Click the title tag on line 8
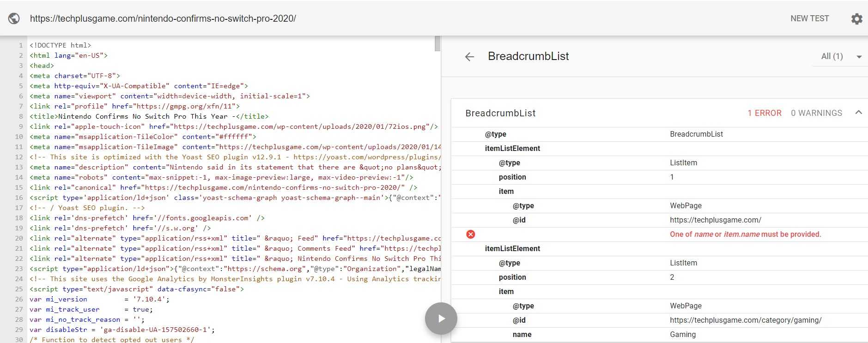This screenshot has height=343, width=868. click(149, 116)
